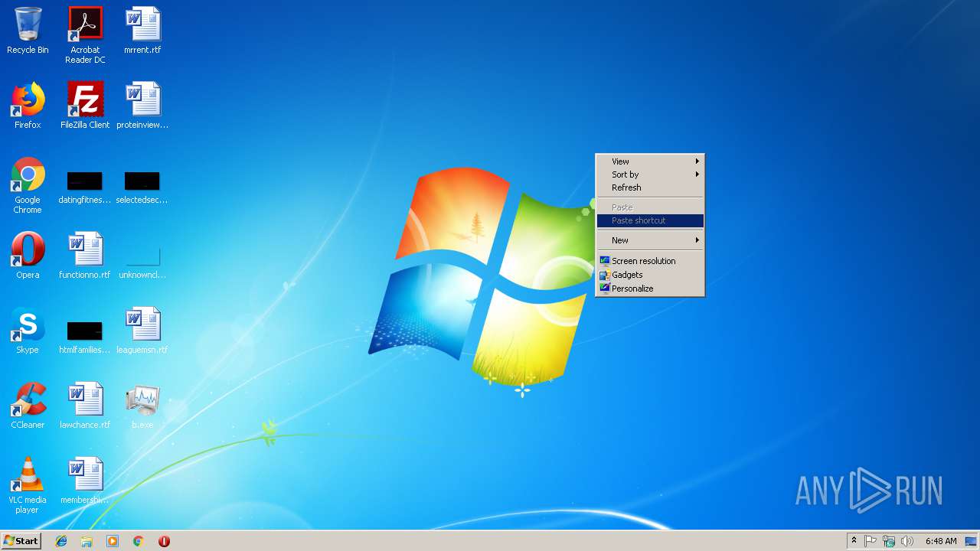This screenshot has width=980, height=551.
Task: Select the leaguemsn.rtf document icon
Action: pyautogui.click(x=142, y=331)
